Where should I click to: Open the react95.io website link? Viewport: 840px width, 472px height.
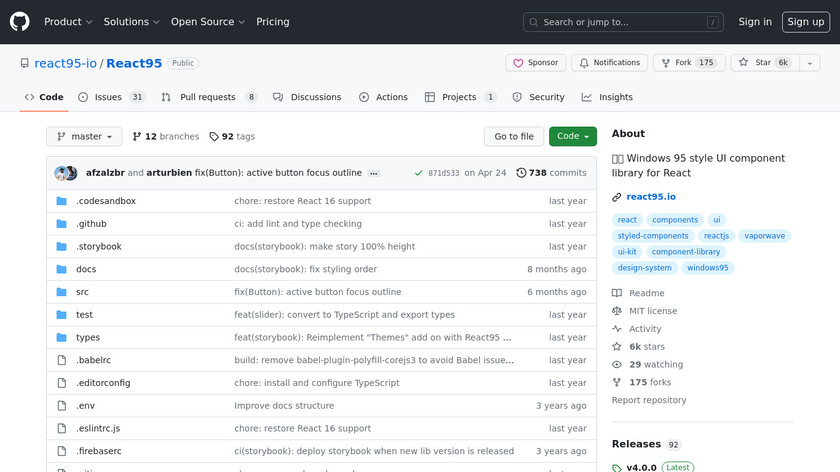tap(651, 197)
